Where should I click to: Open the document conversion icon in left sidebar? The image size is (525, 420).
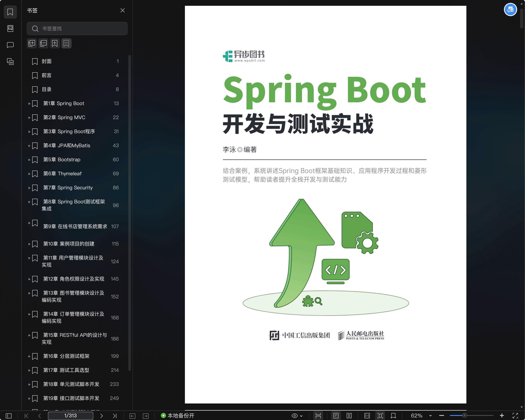pos(10,61)
